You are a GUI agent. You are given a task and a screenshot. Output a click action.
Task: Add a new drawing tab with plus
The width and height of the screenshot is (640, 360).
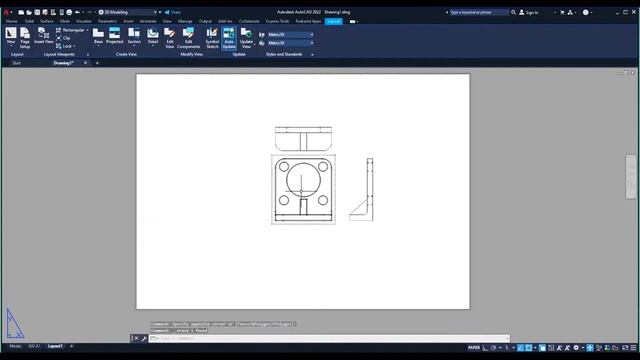[97, 63]
